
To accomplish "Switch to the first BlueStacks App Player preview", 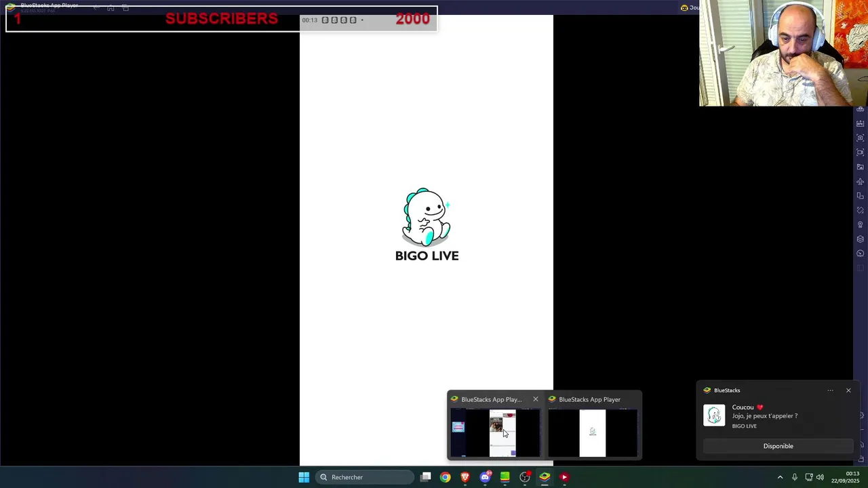I will point(495,432).
